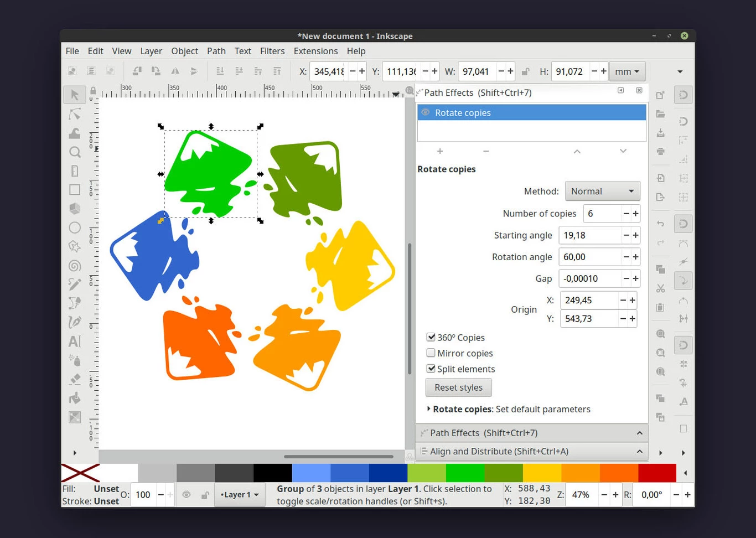This screenshot has height=538, width=756.
Task: Click the plus button to add path effect
Action: coord(440,151)
